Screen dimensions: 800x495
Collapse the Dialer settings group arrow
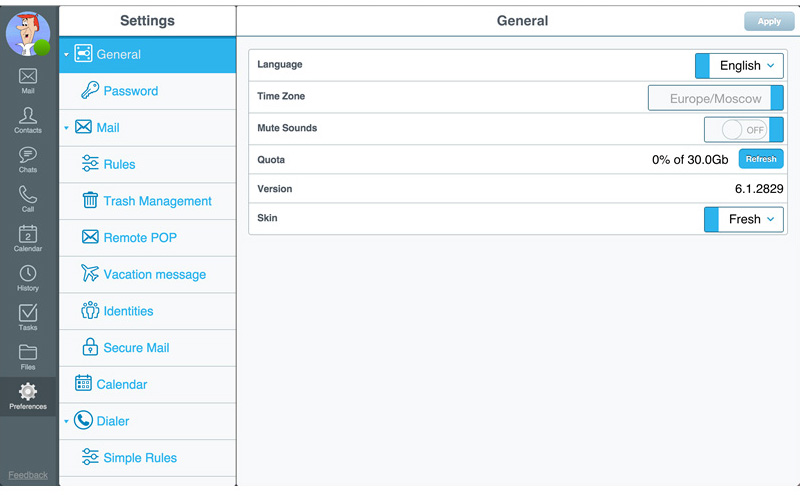[x=66, y=422]
